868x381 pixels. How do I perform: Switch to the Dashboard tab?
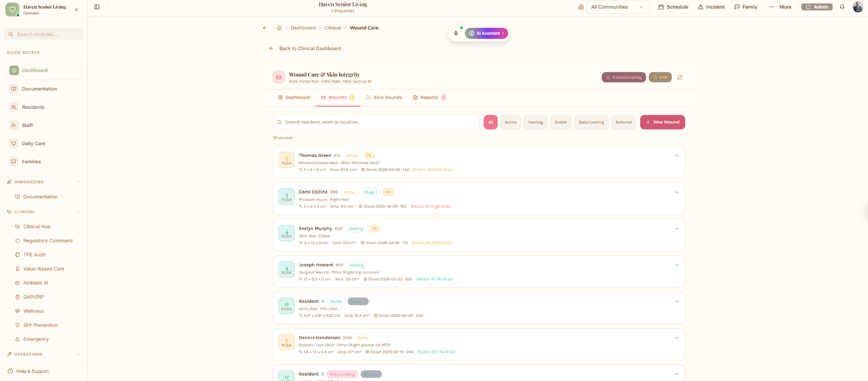[294, 97]
